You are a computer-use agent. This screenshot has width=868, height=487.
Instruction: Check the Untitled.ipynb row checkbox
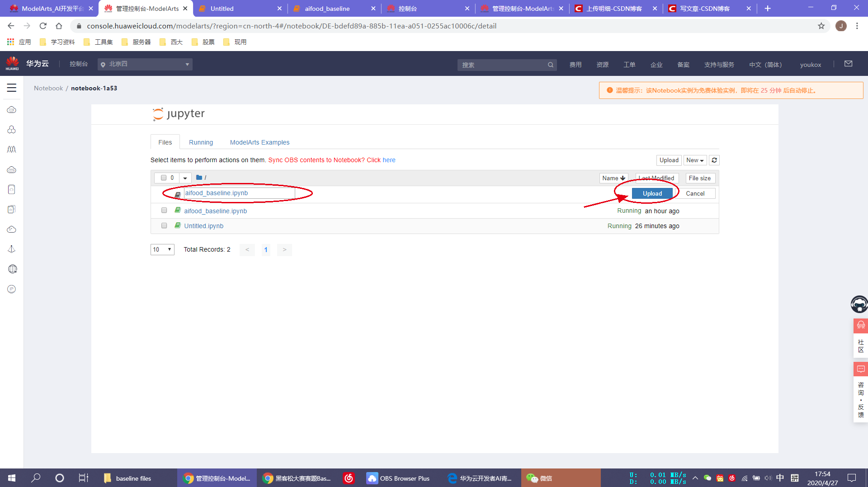[164, 225]
